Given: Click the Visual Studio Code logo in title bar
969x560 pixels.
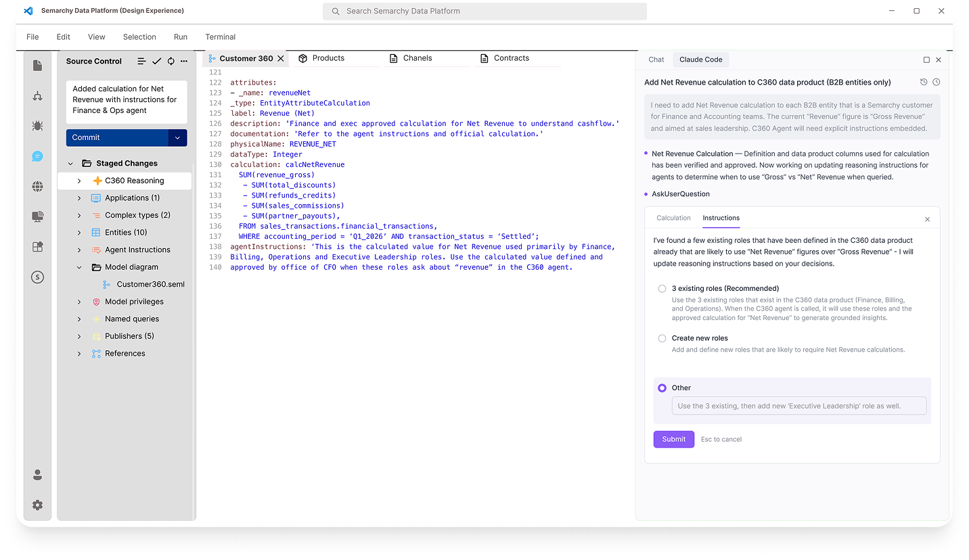Looking at the screenshot, I should coord(28,11).
